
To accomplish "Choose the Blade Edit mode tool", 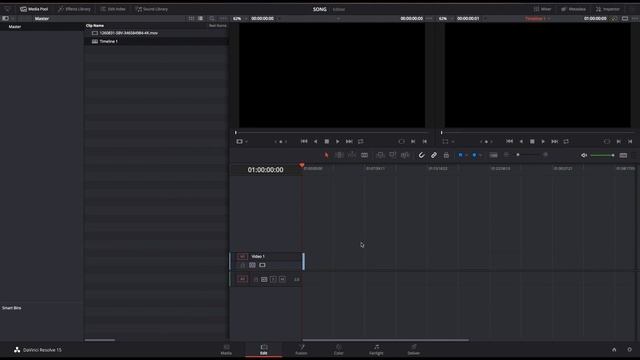I will pos(364,155).
